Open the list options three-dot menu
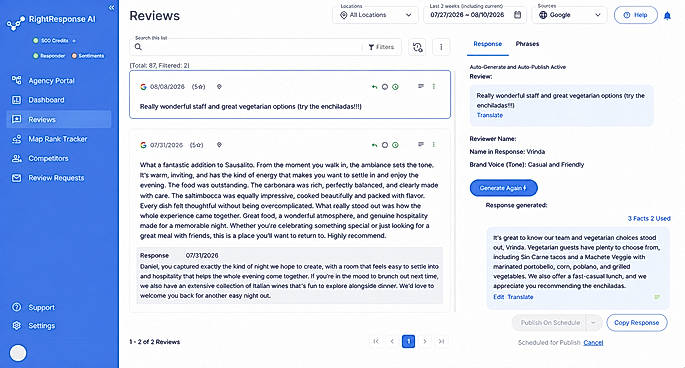Viewport: 685px width, 368px height. [441, 47]
